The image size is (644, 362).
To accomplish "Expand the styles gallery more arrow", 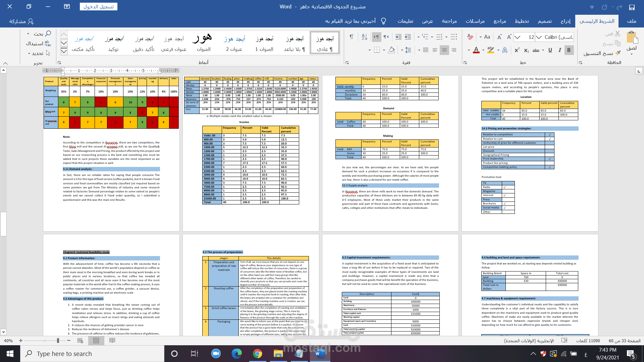I will point(64,51).
